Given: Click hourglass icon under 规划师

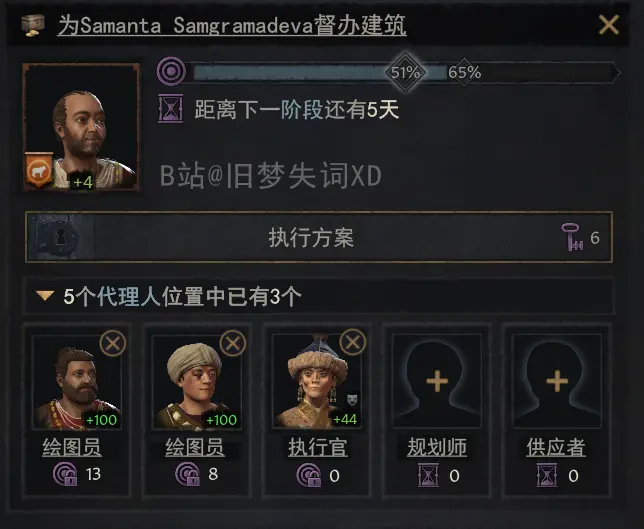Looking at the screenshot, I should (x=428, y=475).
